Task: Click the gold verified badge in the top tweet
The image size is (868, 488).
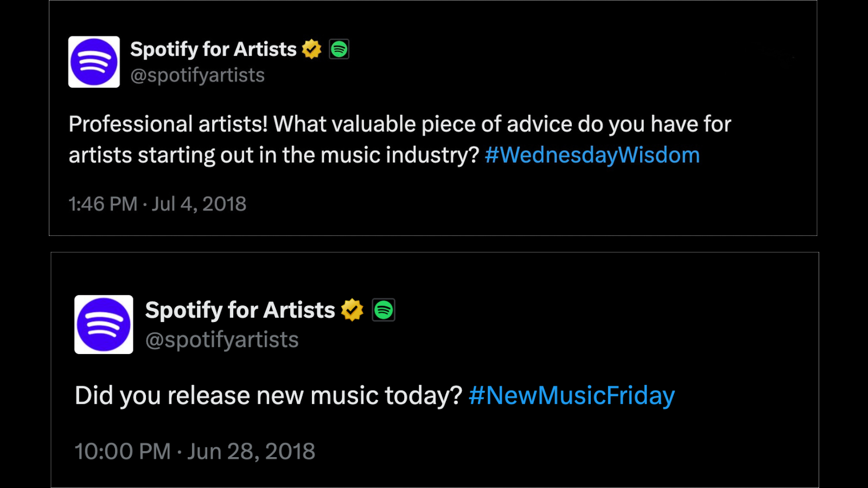Action: 311,49
